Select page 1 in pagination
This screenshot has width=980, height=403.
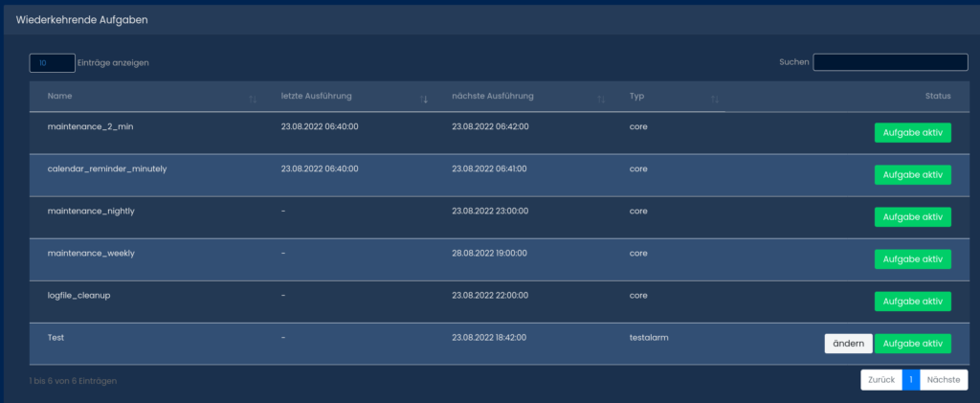(911, 380)
